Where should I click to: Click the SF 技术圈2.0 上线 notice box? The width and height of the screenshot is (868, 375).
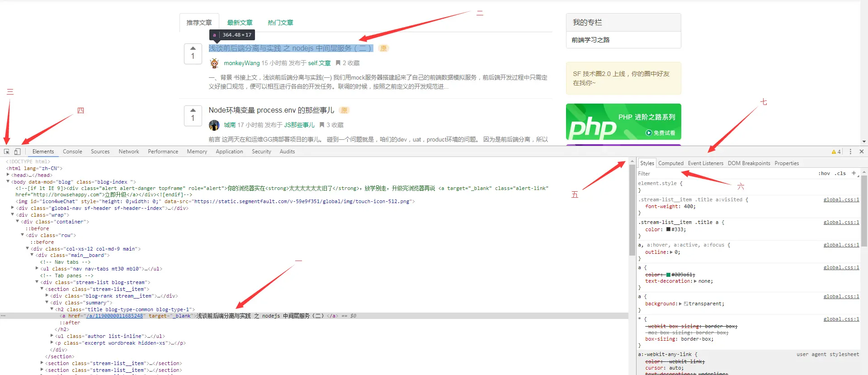pyautogui.click(x=623, y=78)
